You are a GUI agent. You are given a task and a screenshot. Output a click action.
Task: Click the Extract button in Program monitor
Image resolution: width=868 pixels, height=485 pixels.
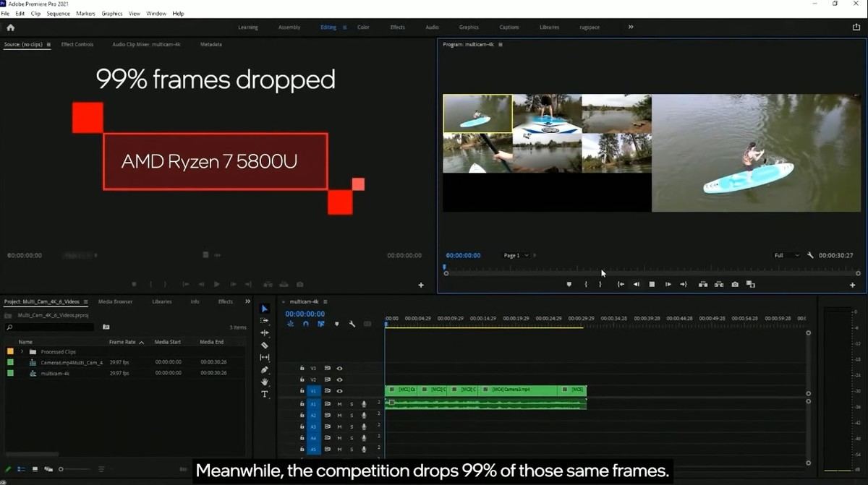click(x=719, y=285)
